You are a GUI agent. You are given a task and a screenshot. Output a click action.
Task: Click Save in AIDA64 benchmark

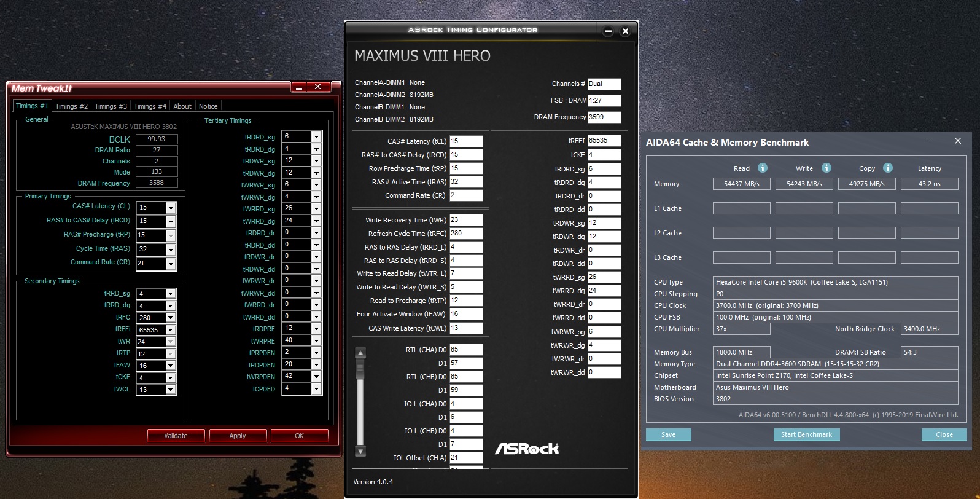[668, 434]
